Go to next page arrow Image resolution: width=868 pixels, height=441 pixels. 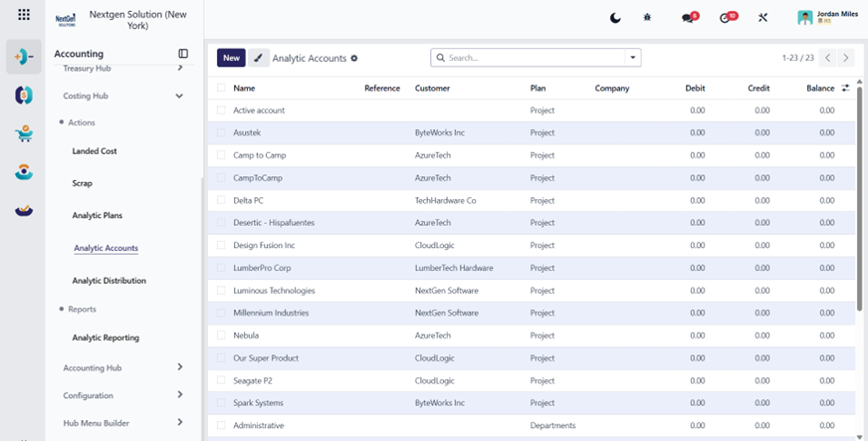(845, 58)
